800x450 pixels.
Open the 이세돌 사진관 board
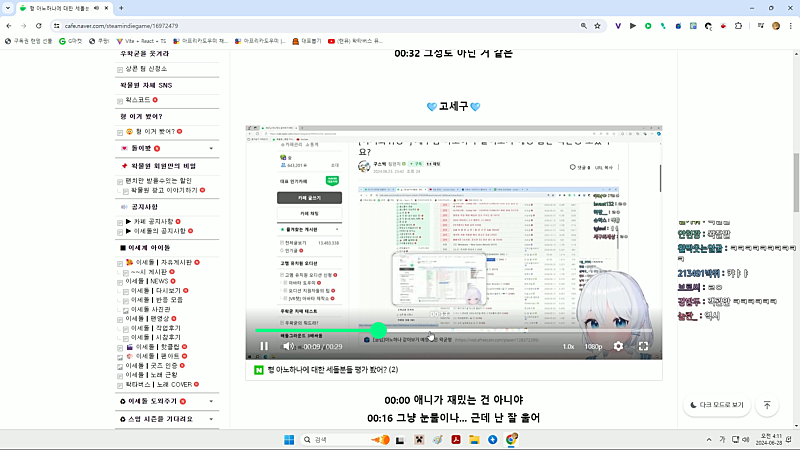coord(151,310)
